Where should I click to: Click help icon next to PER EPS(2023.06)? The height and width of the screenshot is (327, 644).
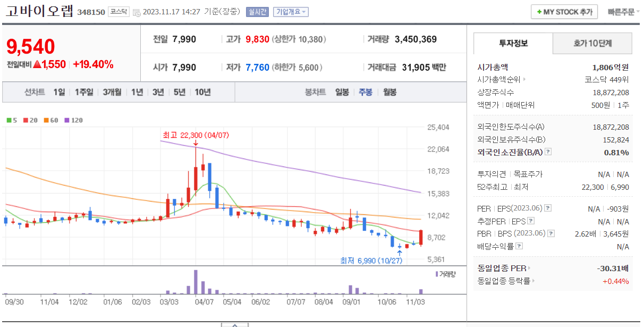pyautogui.click(x=548, y=208)
